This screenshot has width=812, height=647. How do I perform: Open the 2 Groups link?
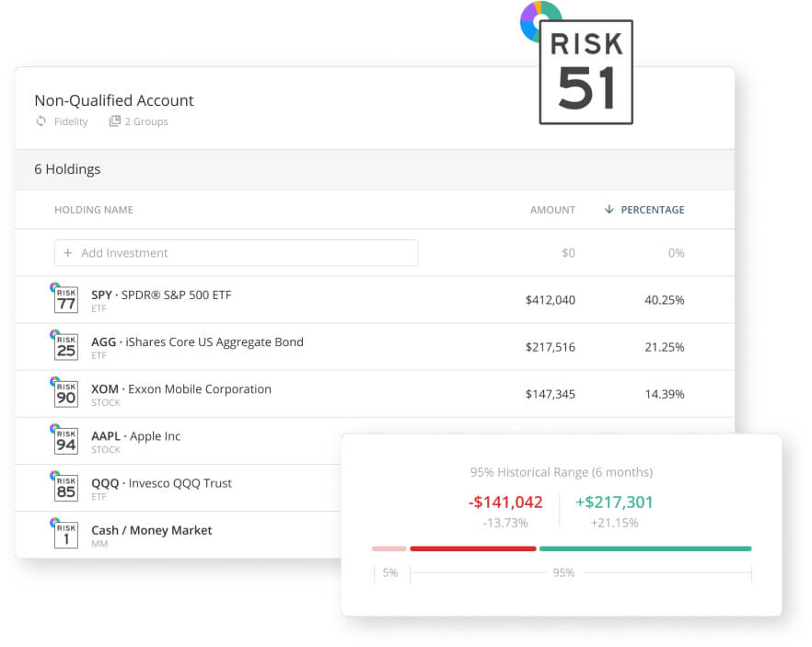click(x=146, y=121)
